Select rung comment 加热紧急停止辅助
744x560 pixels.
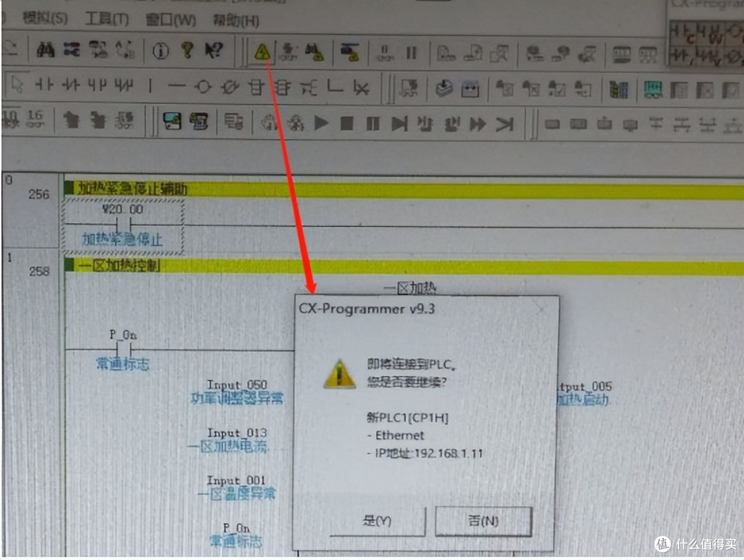tap(132, 189)
